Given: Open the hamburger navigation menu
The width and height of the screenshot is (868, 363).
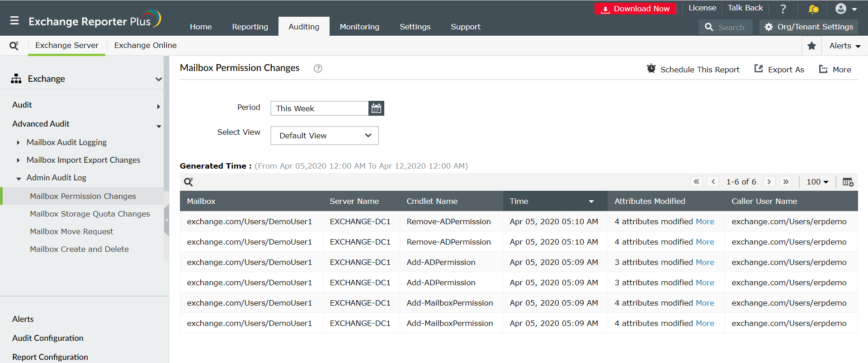Looking at the screenshot, I should click(14, 21).
